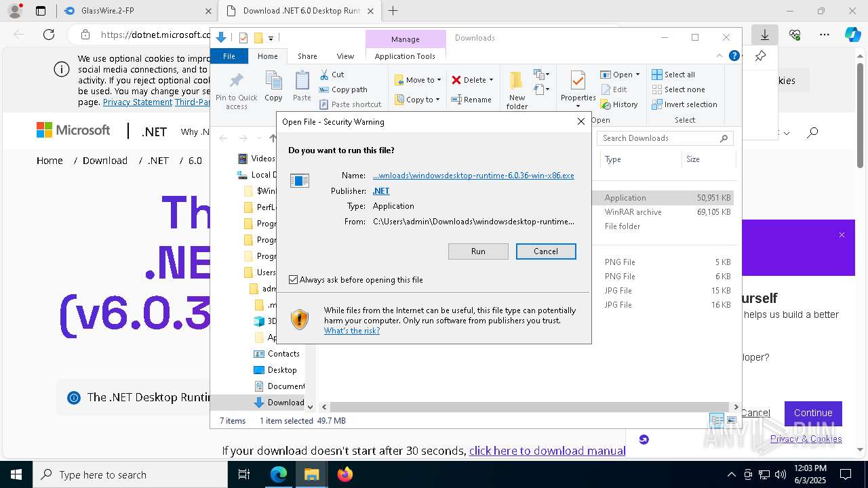Click Copy path in the ribbon
The image size is (868, 488).
coord(343,89)
